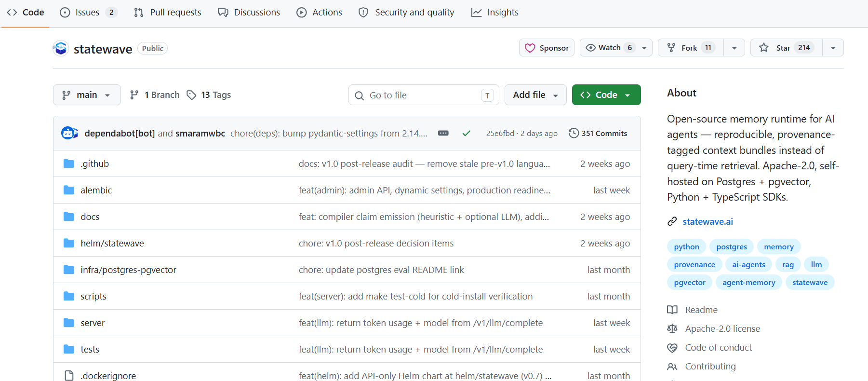
Task: Sponsor this repository via heart button
Action: click(x=547, y=48)
